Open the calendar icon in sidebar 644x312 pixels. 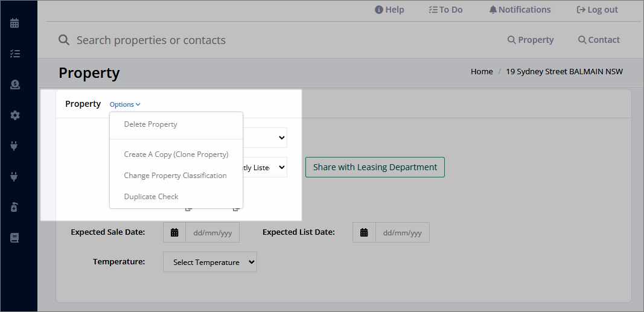[x=14, y=23]
